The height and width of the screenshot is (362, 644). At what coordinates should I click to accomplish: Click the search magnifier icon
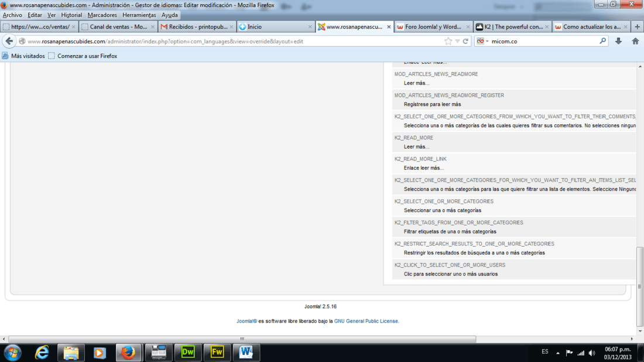pos(602,40)
